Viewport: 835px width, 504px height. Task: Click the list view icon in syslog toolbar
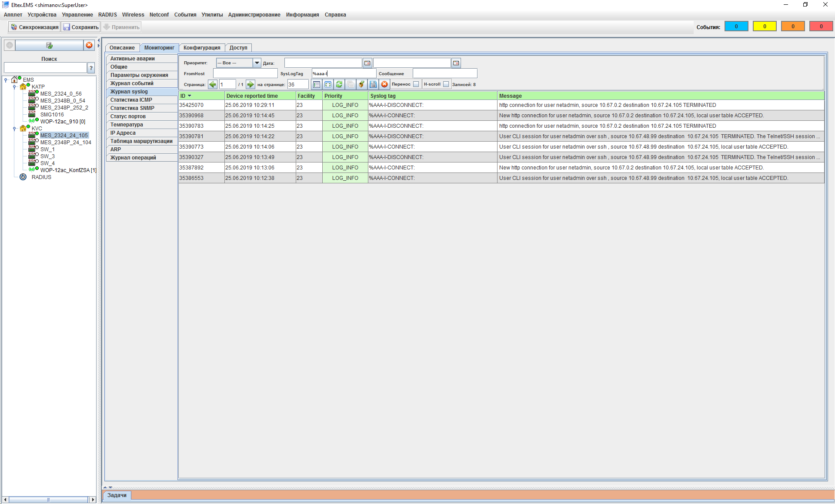point(317,84)
